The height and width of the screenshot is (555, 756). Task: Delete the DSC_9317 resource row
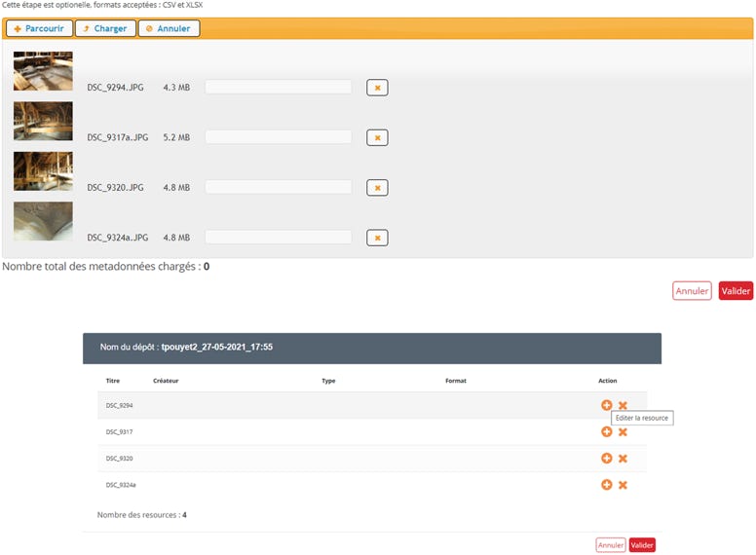coord(624,431)
